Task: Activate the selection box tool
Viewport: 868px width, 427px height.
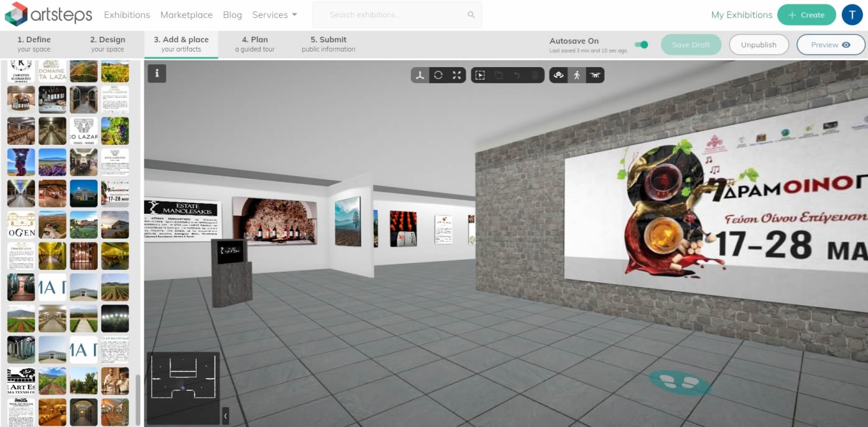Action: pyautogui.click(x=480, y=75)
